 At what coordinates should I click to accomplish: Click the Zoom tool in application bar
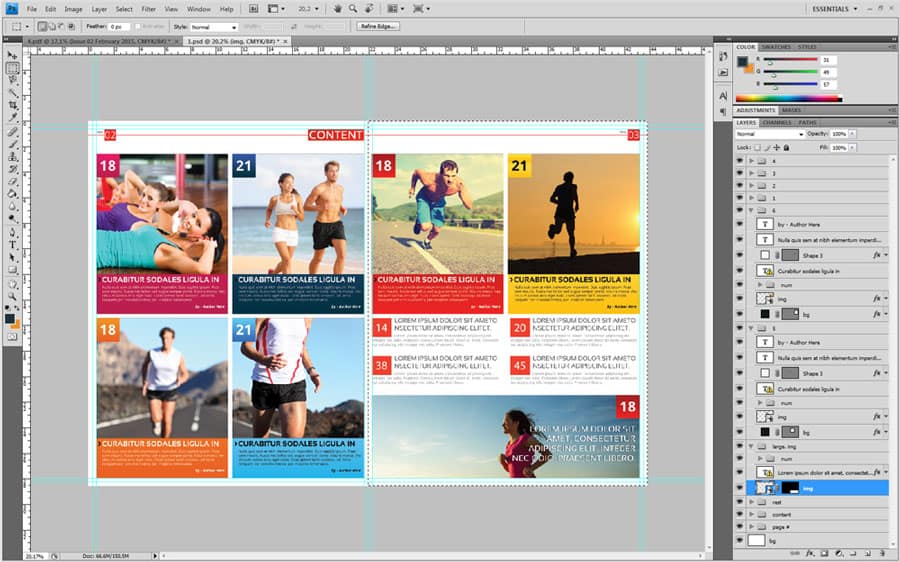click(x=353, y=9)
